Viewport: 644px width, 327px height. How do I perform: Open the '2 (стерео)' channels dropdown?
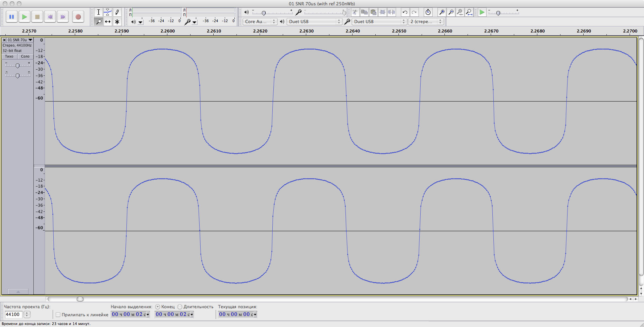point(426,21)
